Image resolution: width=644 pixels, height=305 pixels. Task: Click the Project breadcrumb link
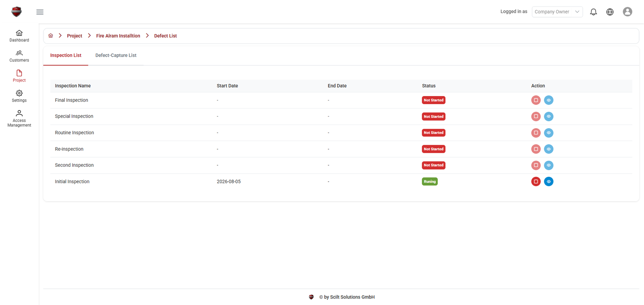pos(74,36)
